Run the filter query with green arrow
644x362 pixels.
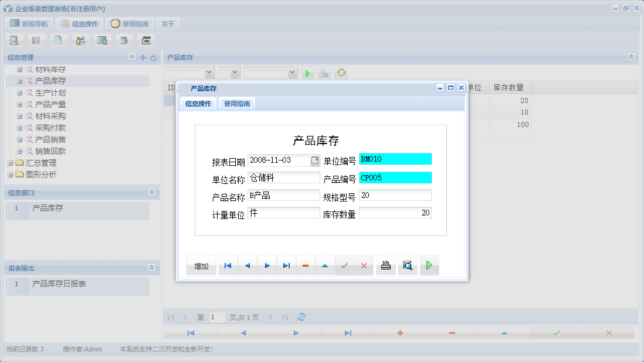point(307,73)
